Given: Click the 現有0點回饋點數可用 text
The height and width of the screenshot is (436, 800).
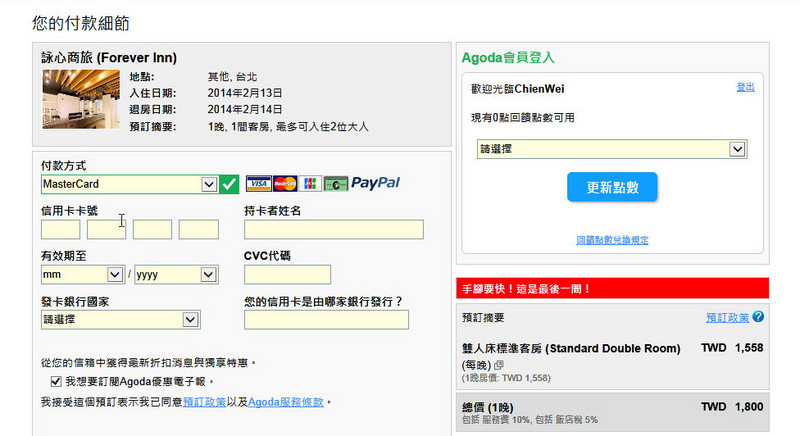Looking at the screenshot, I should click(523, 118).
